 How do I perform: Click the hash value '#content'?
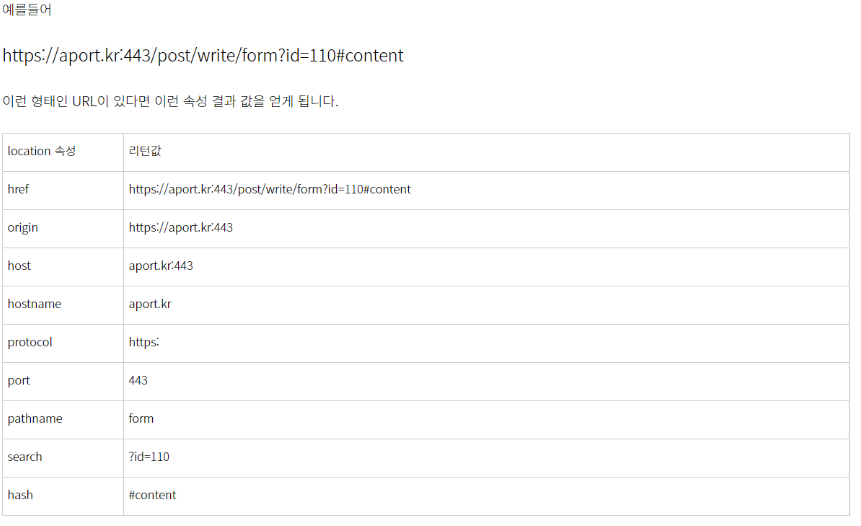(x=153, y=495)
